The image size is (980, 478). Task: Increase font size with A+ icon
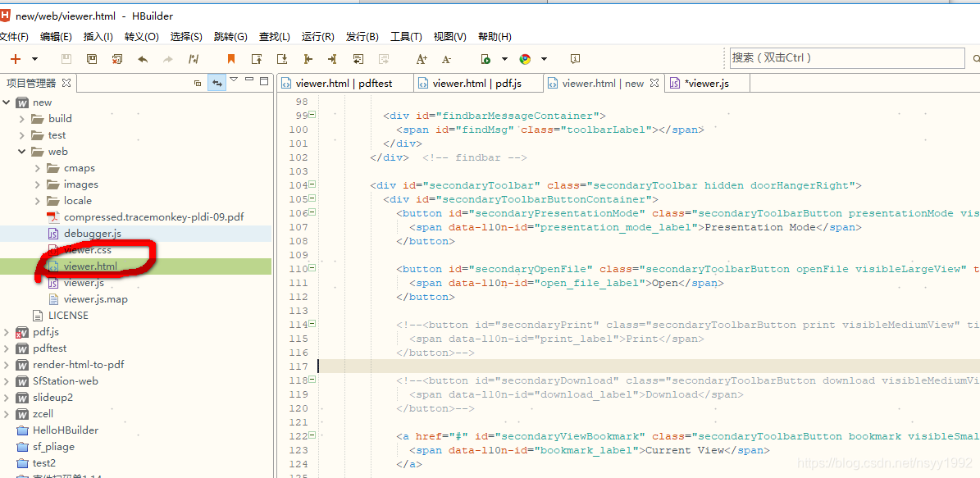click(x=422, y=59)
